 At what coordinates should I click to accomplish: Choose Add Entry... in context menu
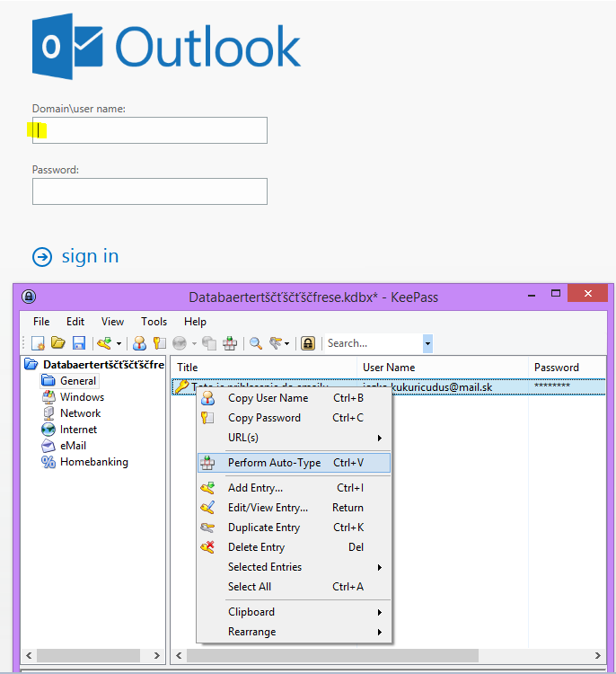[294, 488]
